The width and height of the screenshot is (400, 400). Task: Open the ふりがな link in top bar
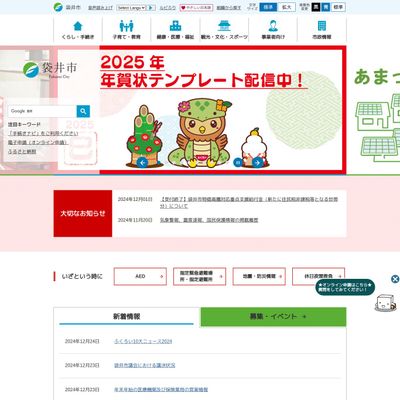pyautogui.click(x=167, y=7)
